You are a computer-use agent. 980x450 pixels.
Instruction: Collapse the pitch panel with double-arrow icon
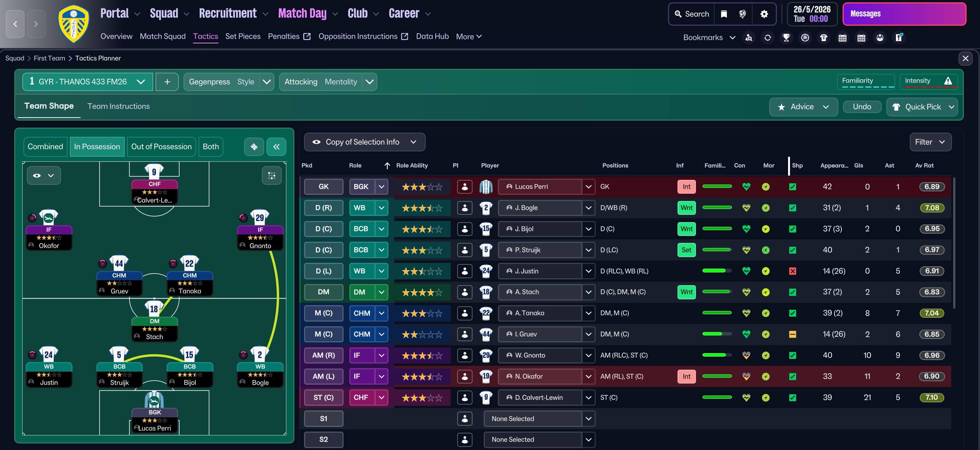point(276,146)
